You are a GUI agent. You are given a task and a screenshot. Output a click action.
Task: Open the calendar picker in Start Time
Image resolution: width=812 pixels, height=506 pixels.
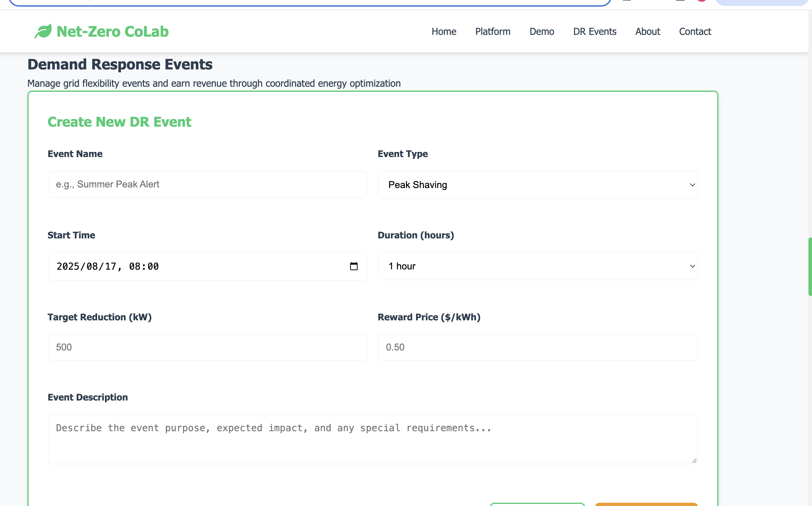coord(354,266)
